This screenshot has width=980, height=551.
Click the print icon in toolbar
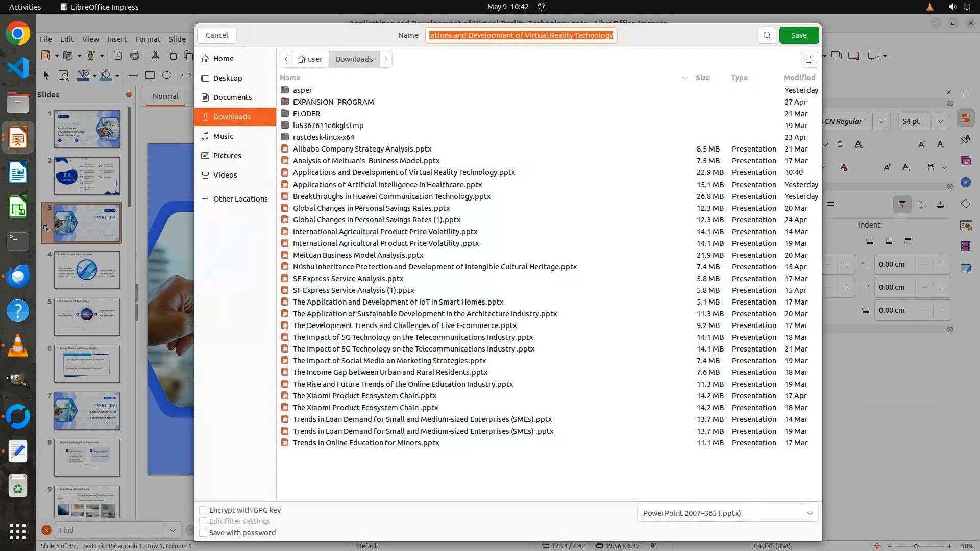[x=135, y=55]
